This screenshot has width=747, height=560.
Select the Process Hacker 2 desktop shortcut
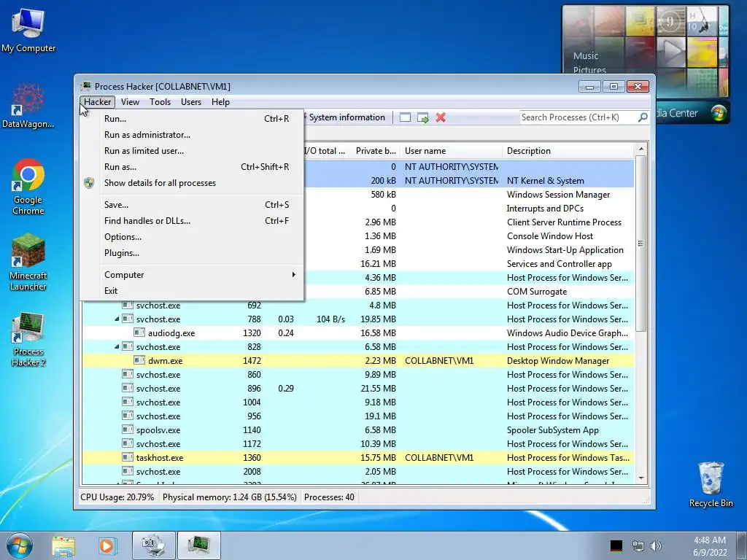pyautogui.click(x=28, y=340)
